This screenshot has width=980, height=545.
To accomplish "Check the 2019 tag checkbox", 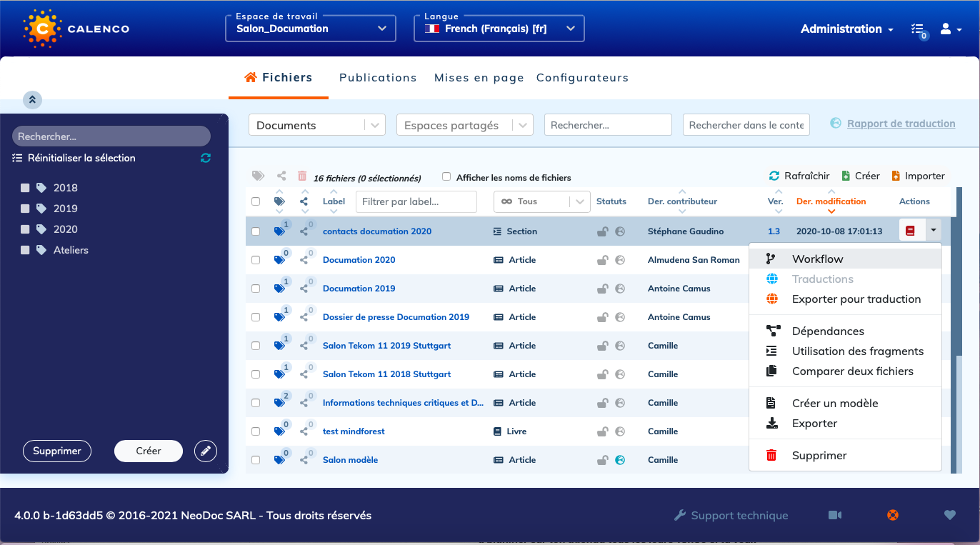I will pyautogui.click(x=25, y=209).
